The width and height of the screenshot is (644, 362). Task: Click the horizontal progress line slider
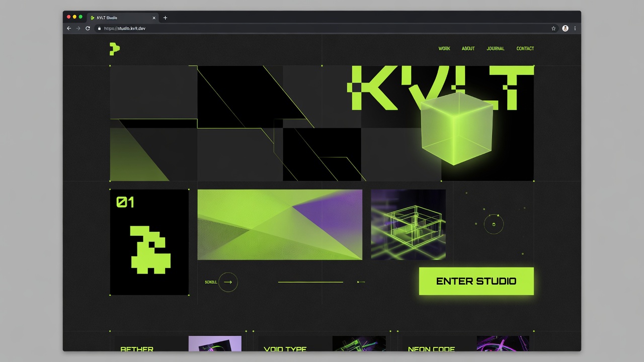[x=310, y=282]
